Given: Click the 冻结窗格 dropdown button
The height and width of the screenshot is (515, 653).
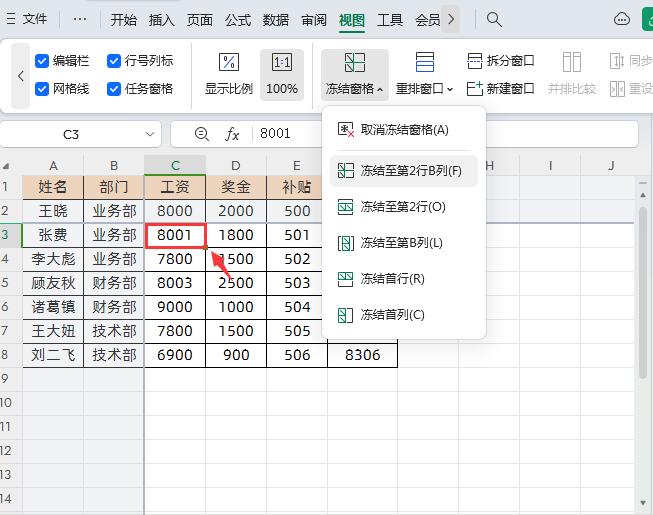Looking at the screenshot, I should click(354, 75).
